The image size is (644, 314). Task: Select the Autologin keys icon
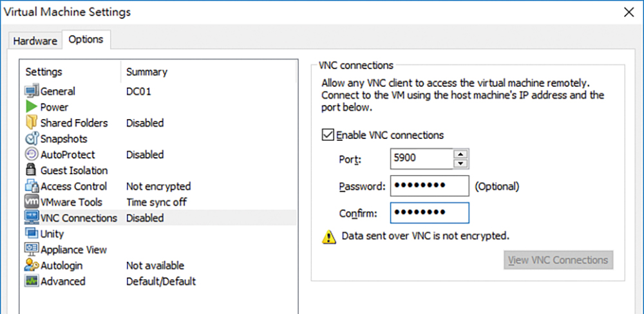pos(32,266)
